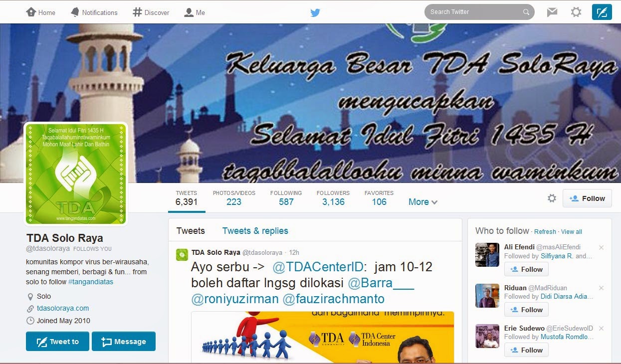Viewport: 621px width, 364px height.
Task: Follow Erie Sudewo
Action: pos(526,350)
